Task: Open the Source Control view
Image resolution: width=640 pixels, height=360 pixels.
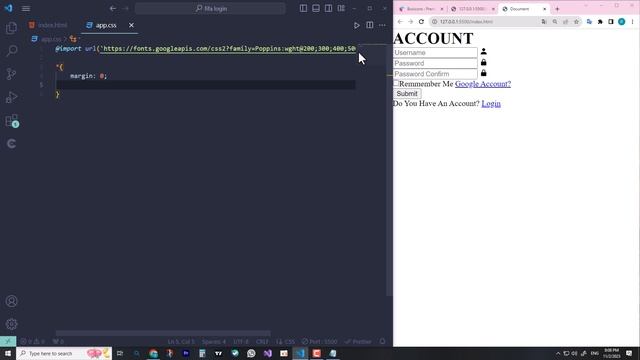Action: [x=11, y=74]
